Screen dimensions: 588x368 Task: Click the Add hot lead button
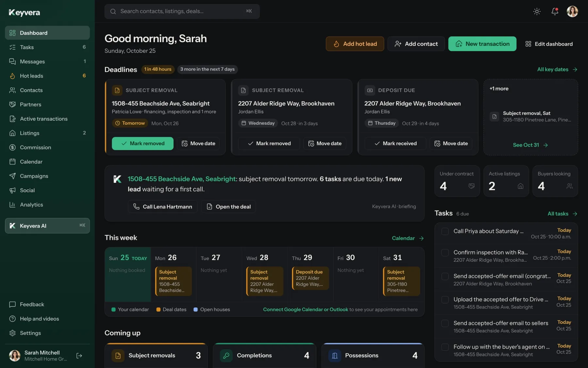(x=355, y=44)
